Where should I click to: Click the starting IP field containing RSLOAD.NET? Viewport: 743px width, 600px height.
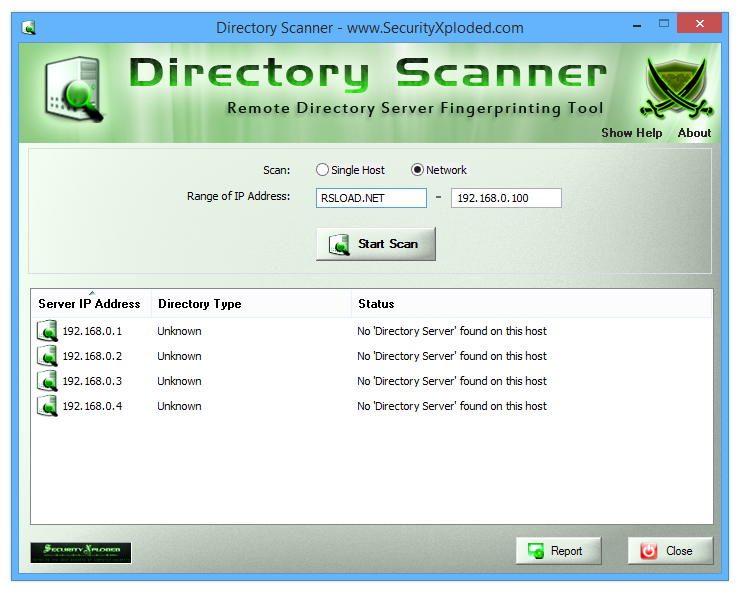371,198
